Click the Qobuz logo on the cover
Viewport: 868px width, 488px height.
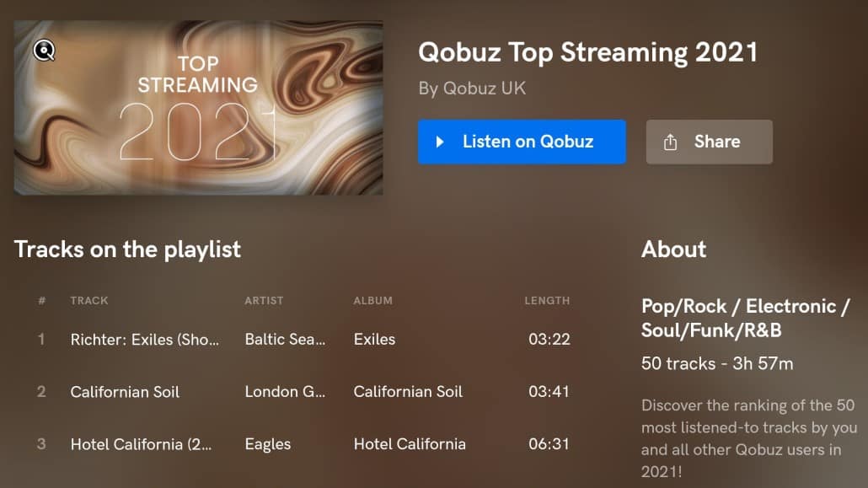pos(45,51)
